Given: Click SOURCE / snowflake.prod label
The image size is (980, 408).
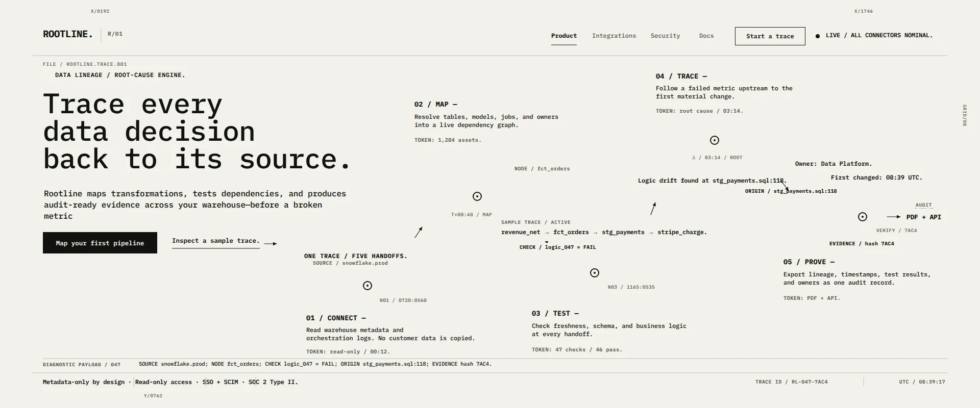Looking at the screenshot, I should pos(350,263).
